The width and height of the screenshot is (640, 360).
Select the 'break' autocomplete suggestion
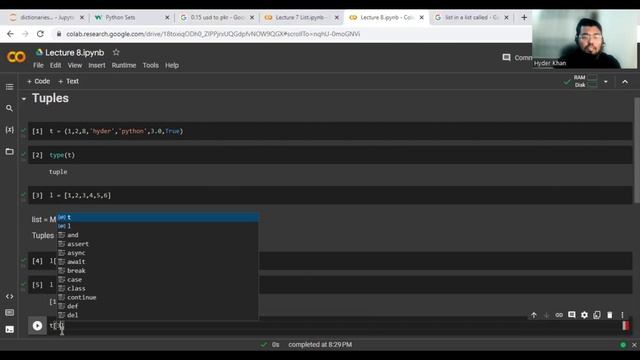click(157, 271)
